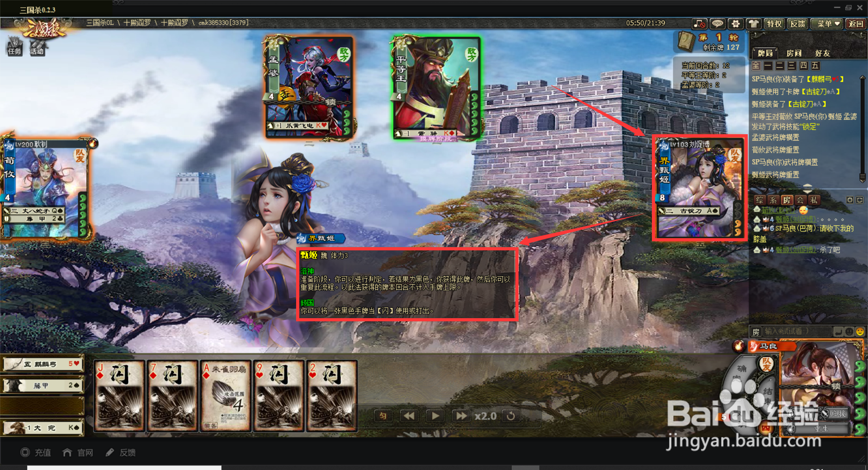Open the shirt skin wardrobe icon
The height and width of the screenshot is (470, 868).
coord(754,23)
